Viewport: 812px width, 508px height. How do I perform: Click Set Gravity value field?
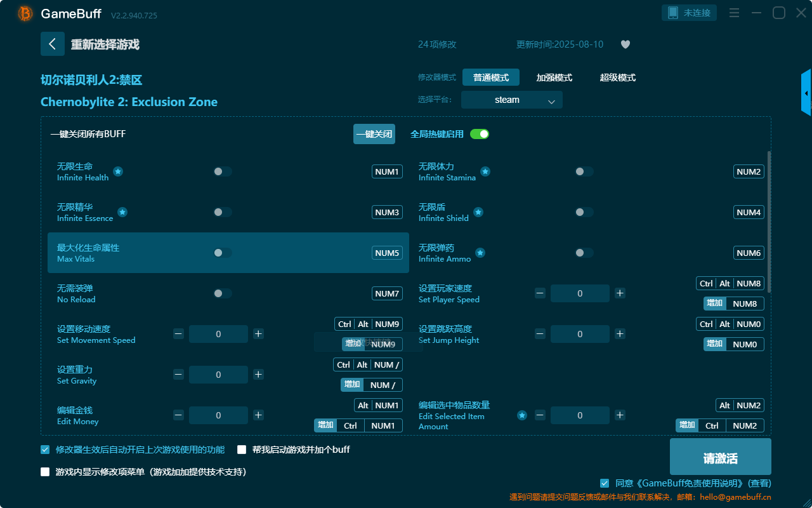click(x=218, y=375)
